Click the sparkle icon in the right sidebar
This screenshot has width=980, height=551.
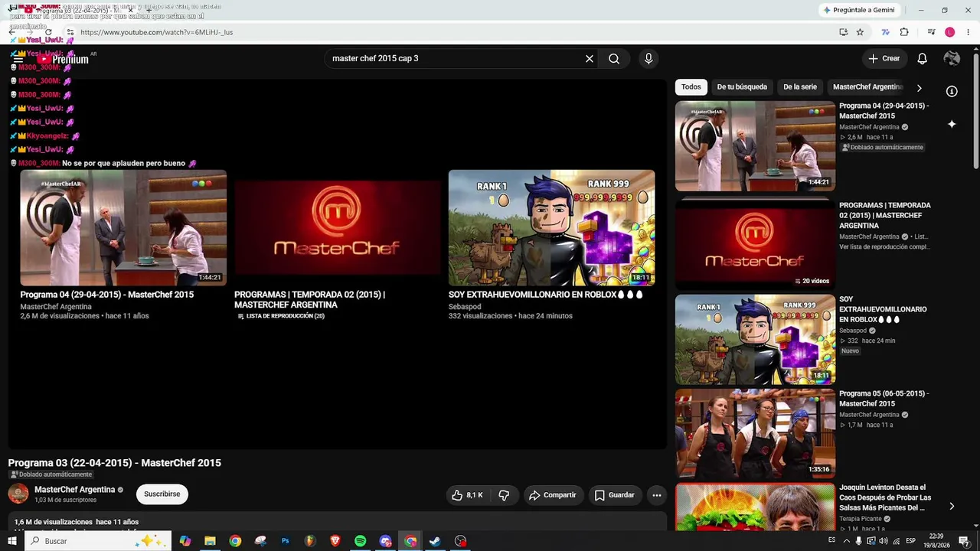pos(952,124)
